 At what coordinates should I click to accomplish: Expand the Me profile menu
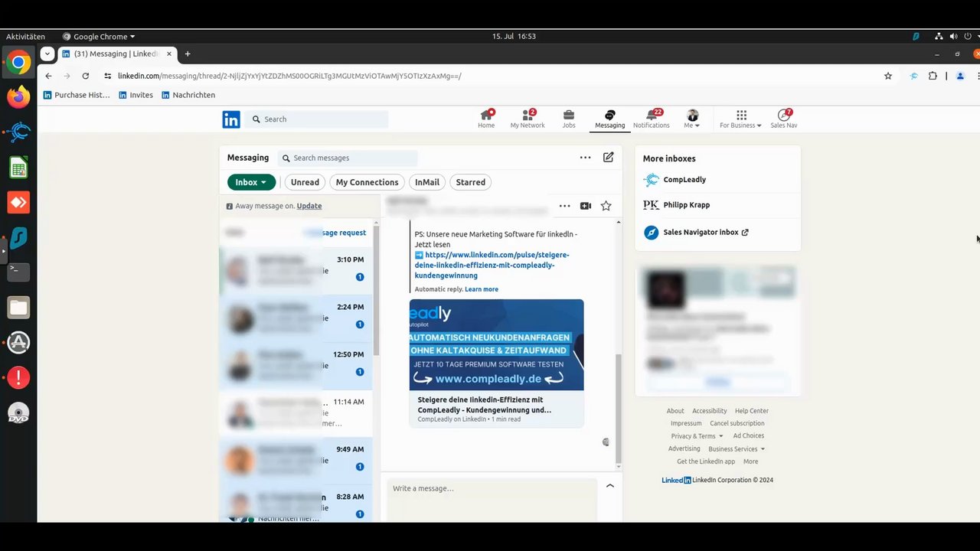coord(692,119)
